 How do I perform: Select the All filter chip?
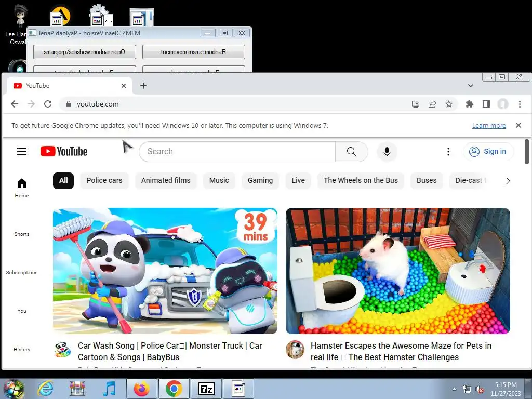[x=63, y=180]
